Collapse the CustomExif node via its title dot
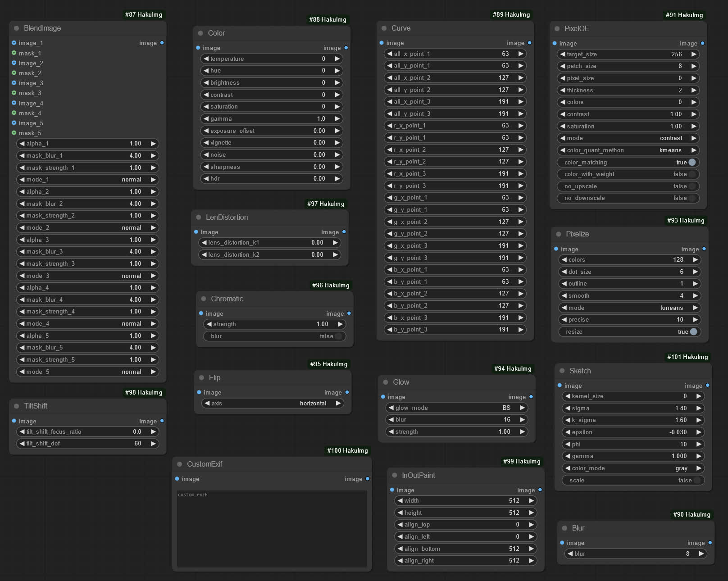Screen dimensions: 728x581 tap(179, 464)
